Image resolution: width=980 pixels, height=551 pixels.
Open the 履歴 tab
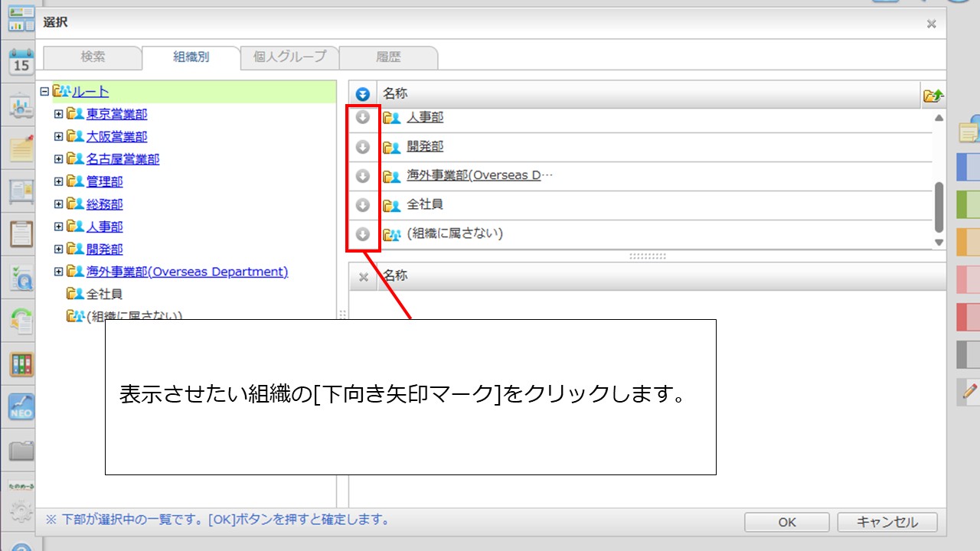click(x=388, y=57)
